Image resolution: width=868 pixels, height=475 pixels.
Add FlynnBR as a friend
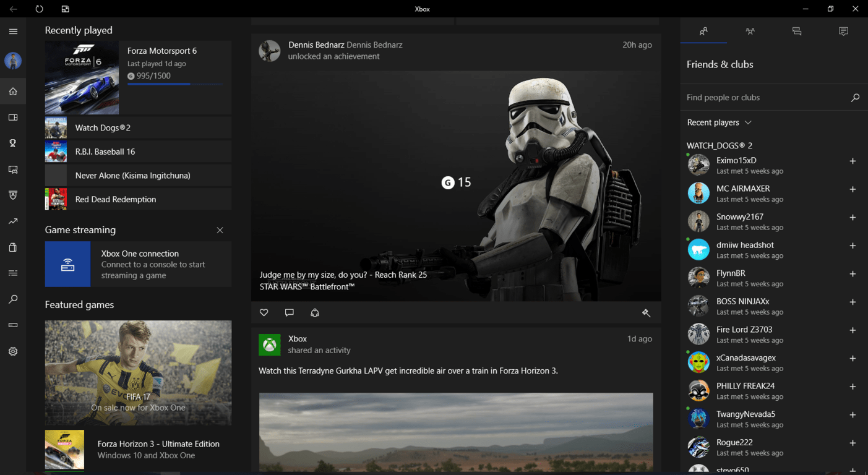click(x=853, y=274)
